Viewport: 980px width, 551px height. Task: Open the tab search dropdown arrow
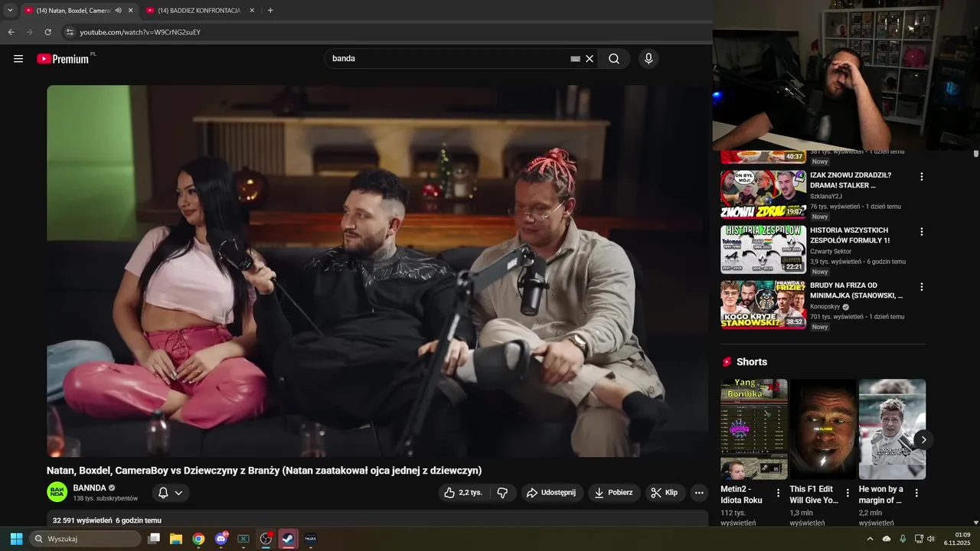pyautogui.click(x=10, y=10)
